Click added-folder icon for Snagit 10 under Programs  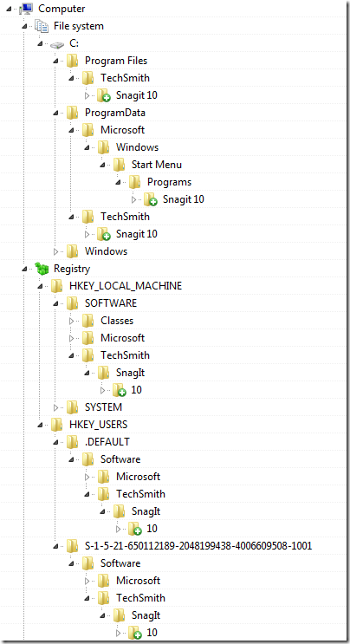(150, 199)
